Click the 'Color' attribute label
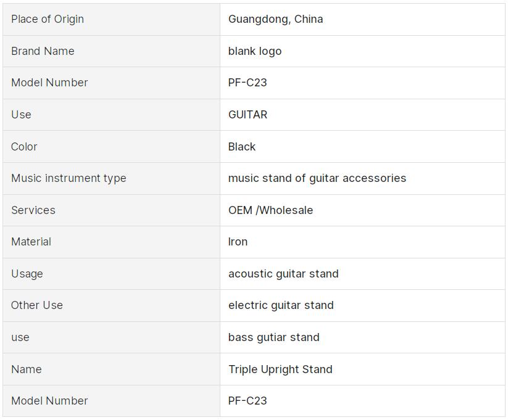This screenshot has width=508, height=420. coord(24,147)
